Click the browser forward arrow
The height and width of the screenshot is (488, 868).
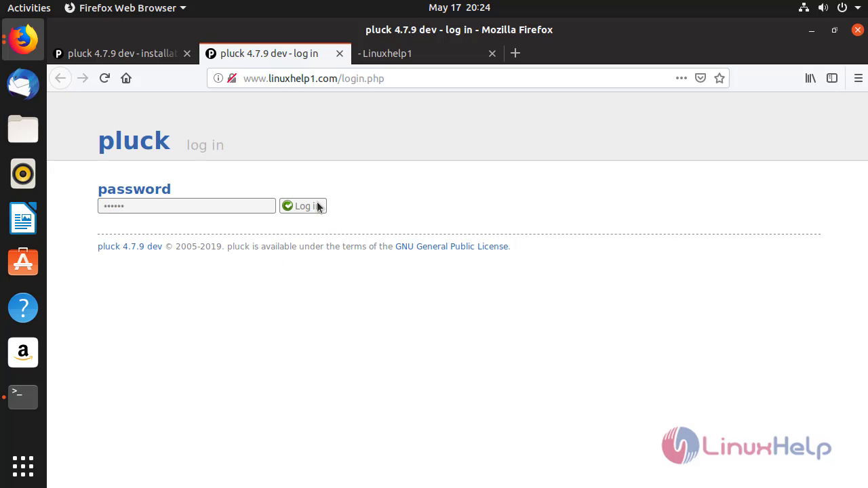coord(83,78)
